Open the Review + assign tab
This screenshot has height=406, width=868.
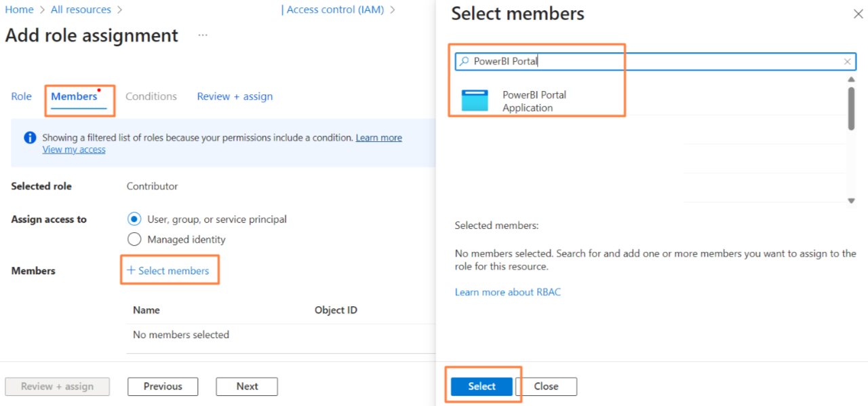[235, 96]
